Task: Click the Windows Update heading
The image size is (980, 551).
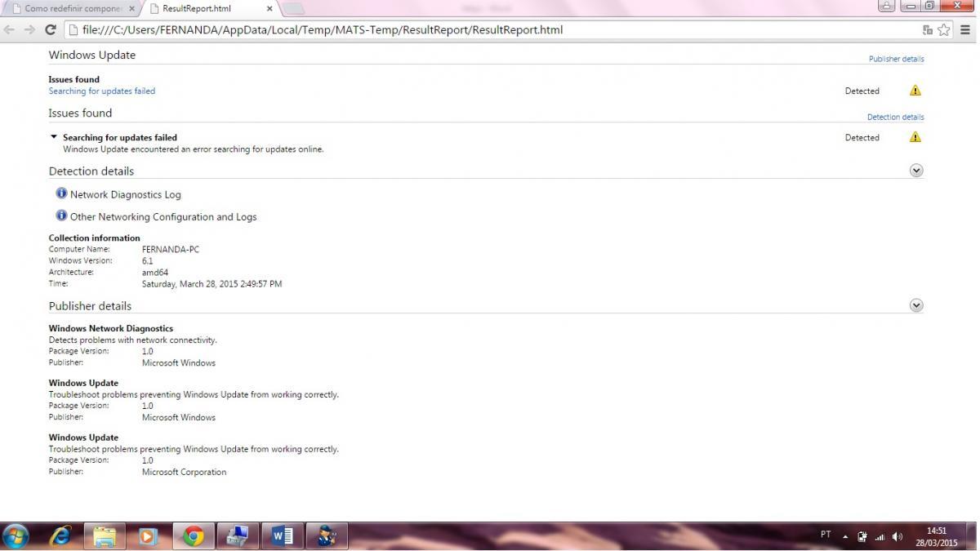Action: [x=92, y=55]
